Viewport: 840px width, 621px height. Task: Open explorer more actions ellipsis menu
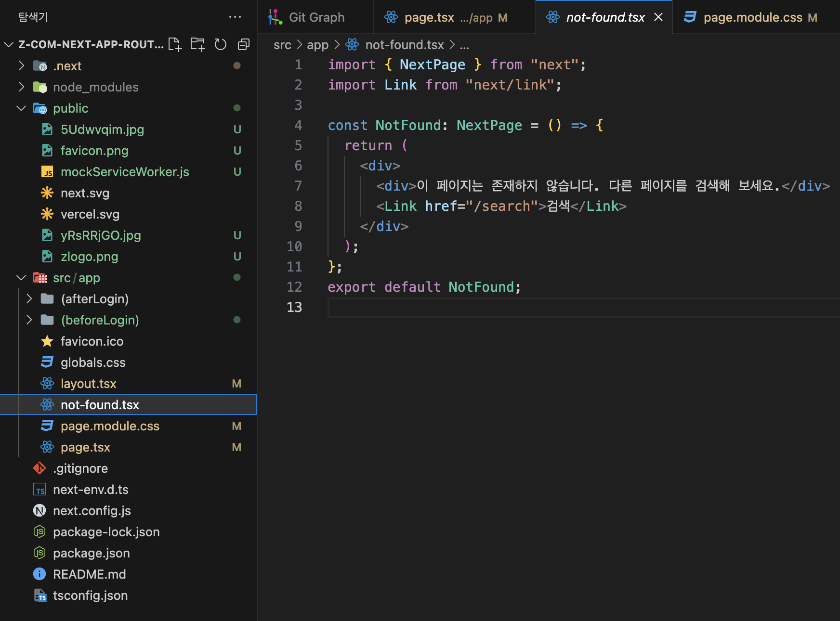click(x=235, y=17)
